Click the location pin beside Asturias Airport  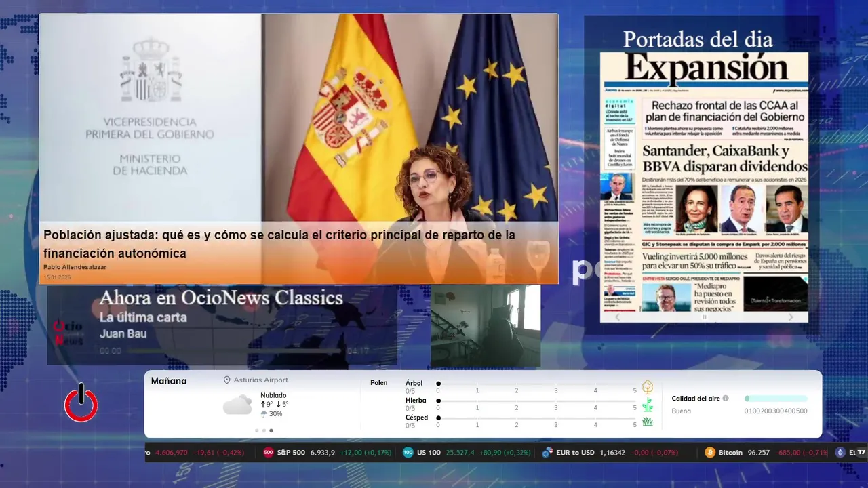click(x=227, y=380)
